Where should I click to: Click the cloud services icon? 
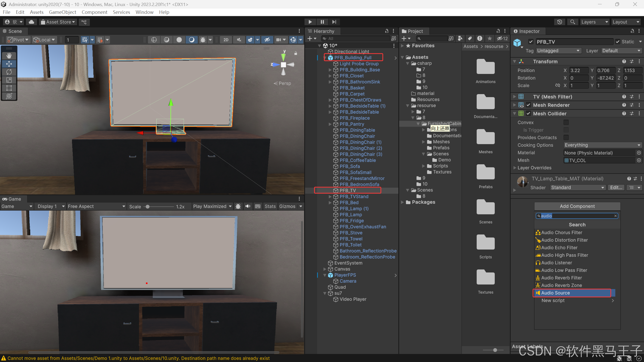[31, 22]
